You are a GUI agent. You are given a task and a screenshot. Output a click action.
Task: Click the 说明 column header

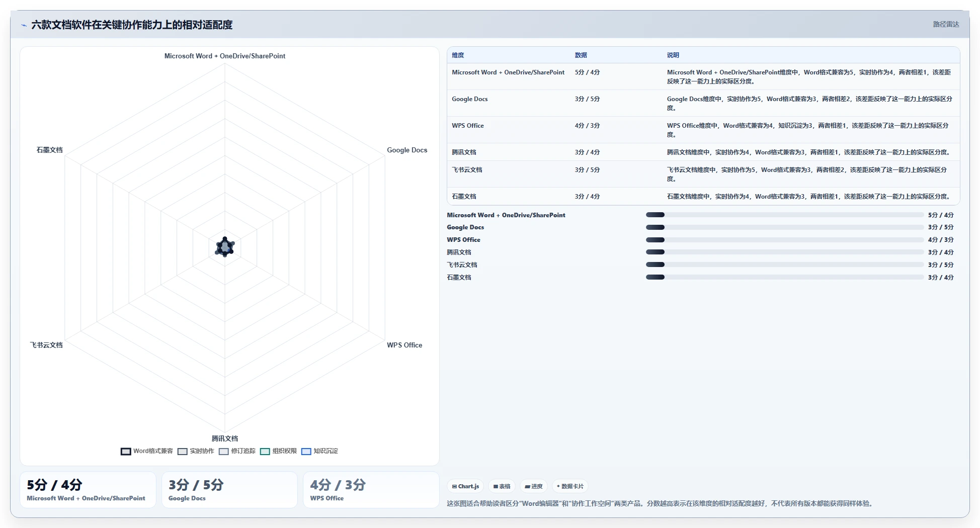coord(673,55)
